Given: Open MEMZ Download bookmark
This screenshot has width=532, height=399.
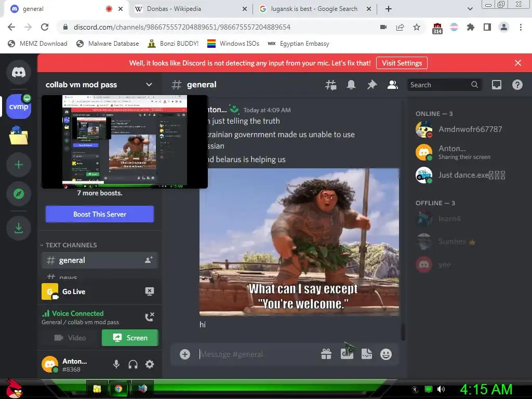Looking at the screenshot, I should 37,44.
